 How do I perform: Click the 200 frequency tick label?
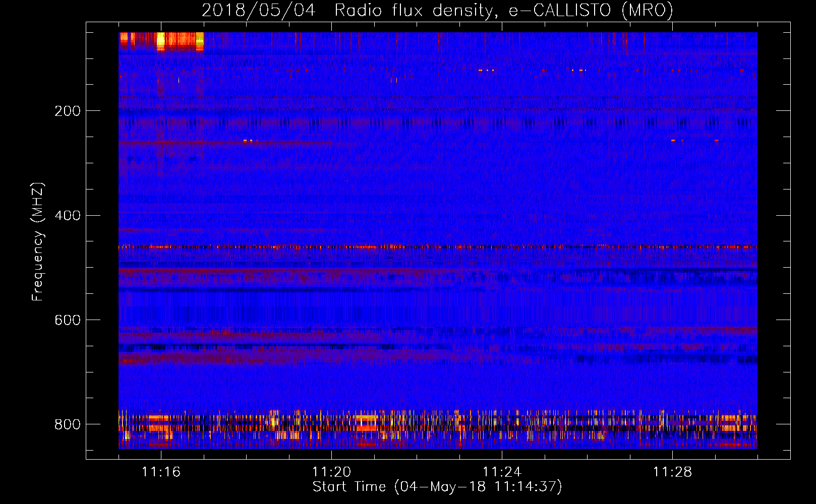tap(68, 111)
